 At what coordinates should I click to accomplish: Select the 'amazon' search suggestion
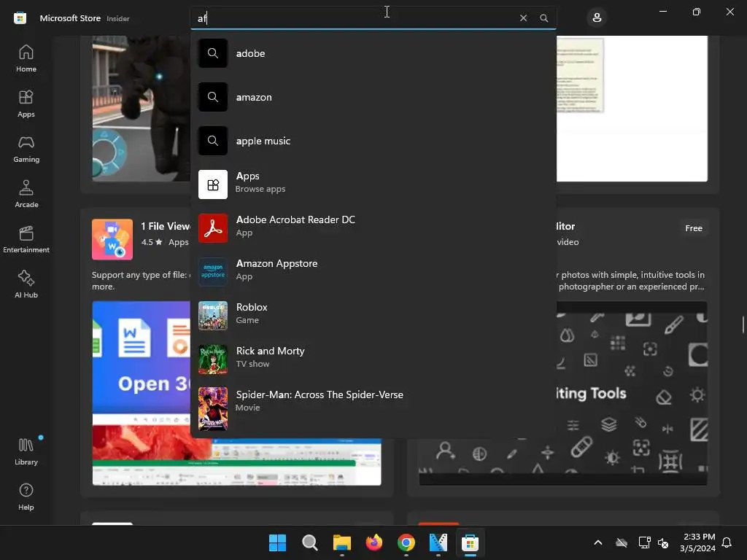373,97
